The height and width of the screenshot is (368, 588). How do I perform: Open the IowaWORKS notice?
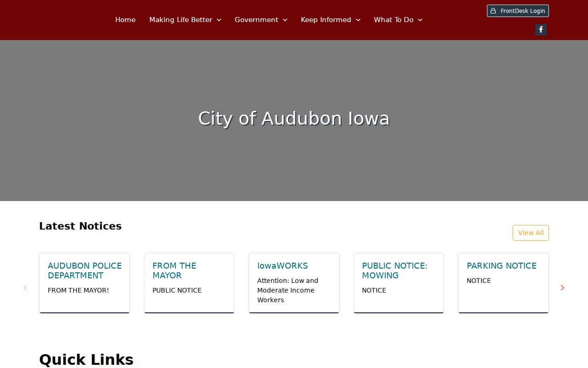click(x=283, y=266)
